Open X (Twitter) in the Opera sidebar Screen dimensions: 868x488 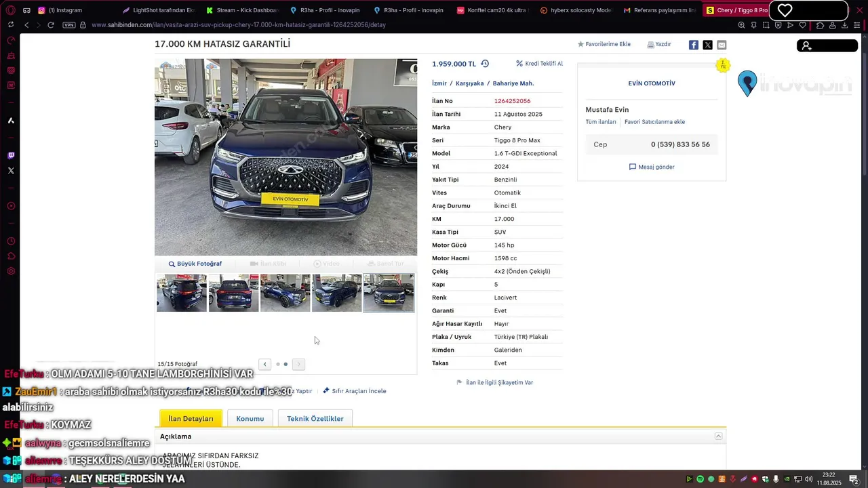pos(11,171)
